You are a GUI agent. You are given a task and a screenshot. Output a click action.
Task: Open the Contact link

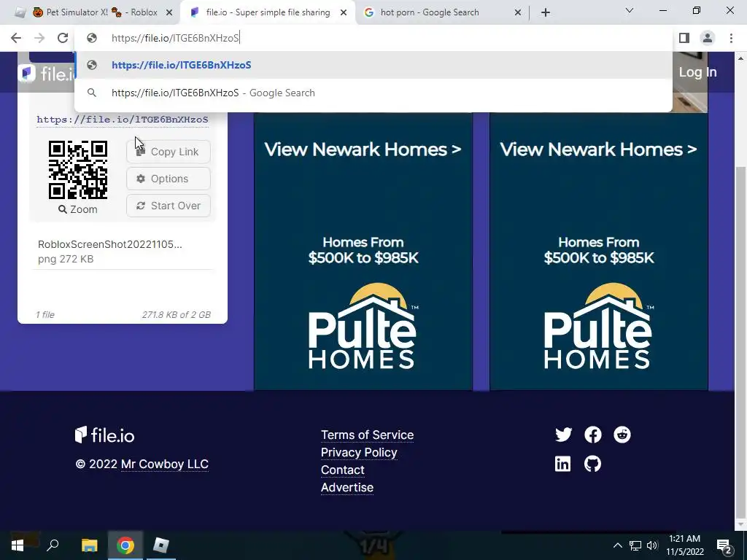(x=343, y=470)
